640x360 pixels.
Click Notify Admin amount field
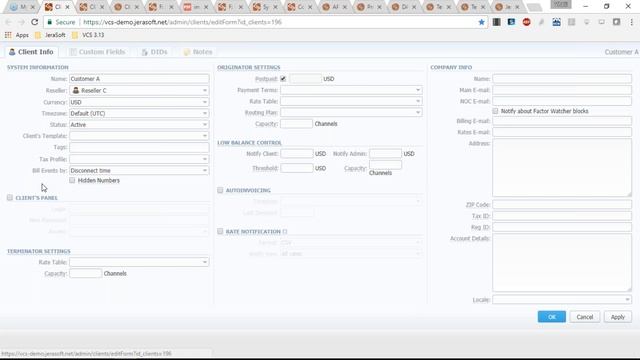[385, 153]
